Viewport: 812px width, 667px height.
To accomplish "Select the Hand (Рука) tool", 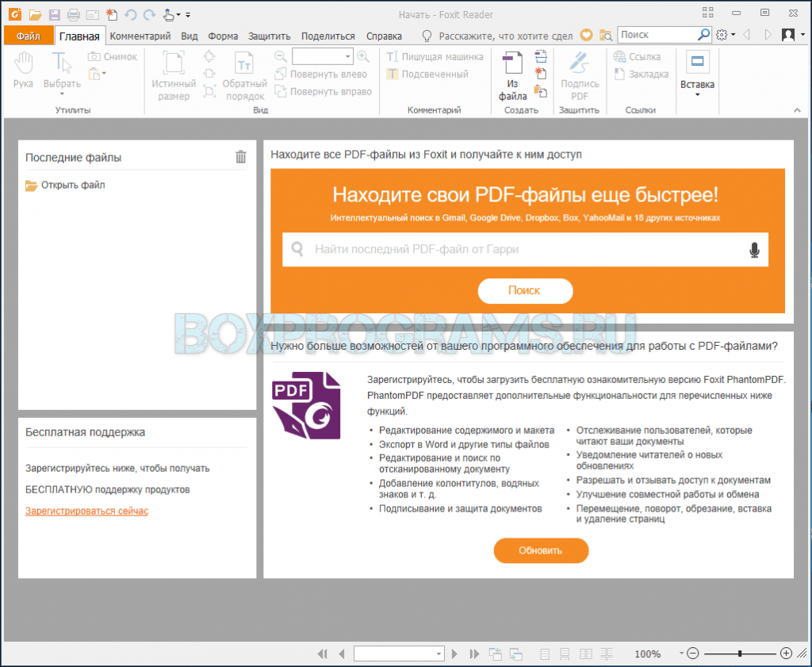I will pos(23,70).
